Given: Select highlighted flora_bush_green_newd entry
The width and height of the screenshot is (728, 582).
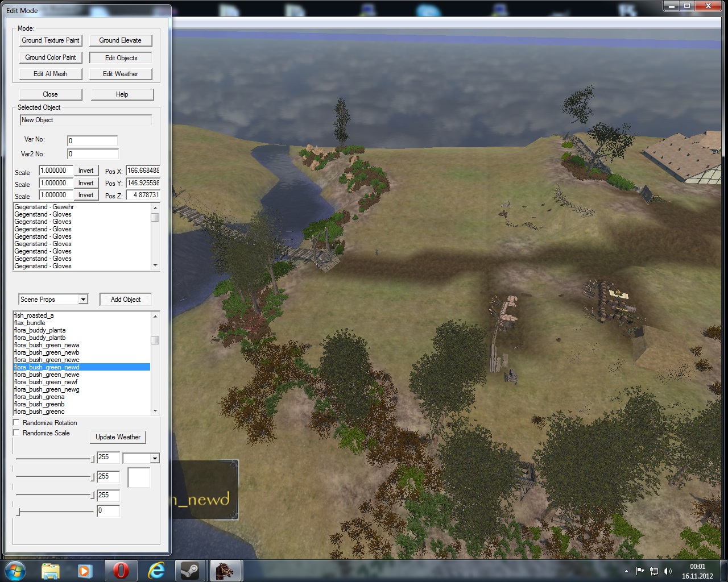Looking at the screenshot, I should pos(82,367).
